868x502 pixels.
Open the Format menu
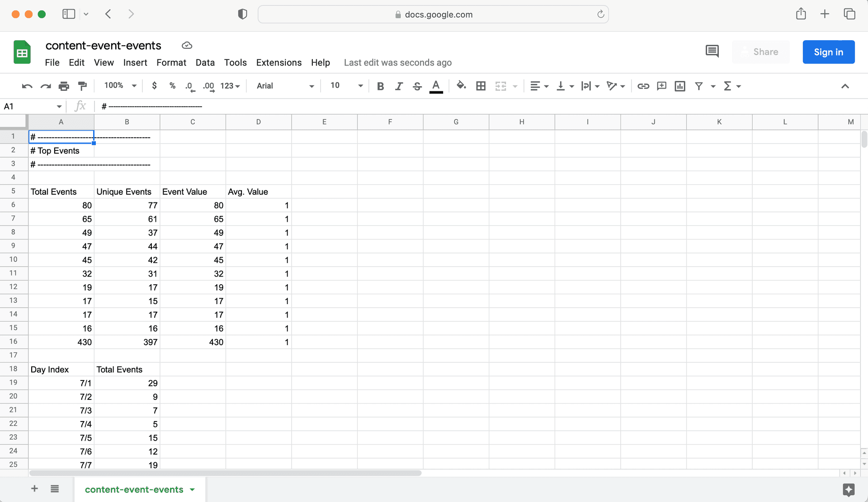(x=171, y=62)
